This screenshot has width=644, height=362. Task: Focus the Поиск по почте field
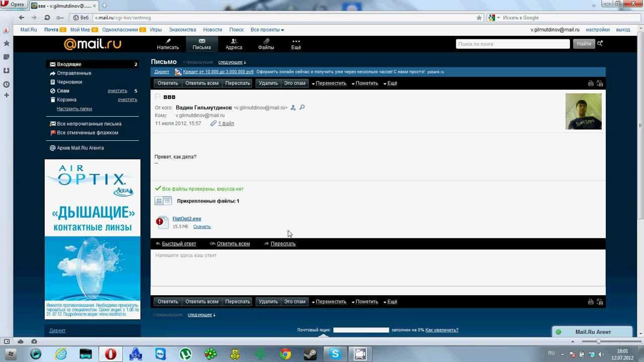(x=513, y=44)
